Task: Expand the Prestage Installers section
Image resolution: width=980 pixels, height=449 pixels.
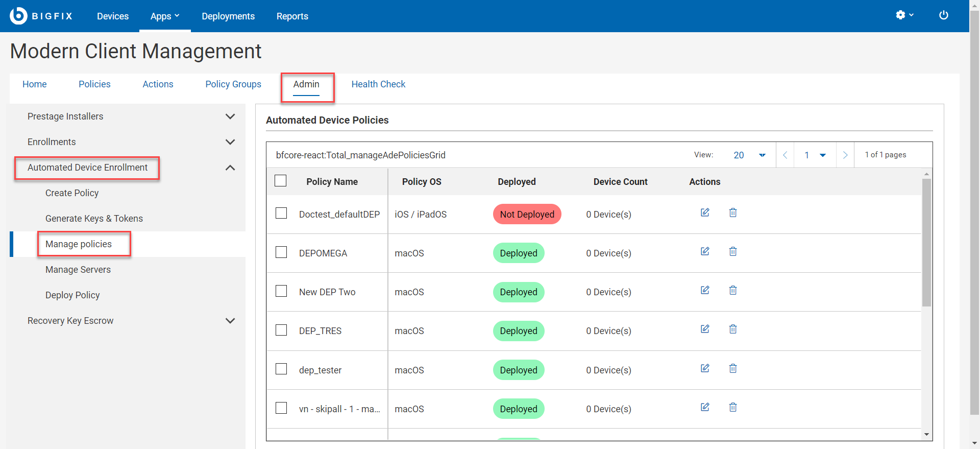Action: click(230, 116)
